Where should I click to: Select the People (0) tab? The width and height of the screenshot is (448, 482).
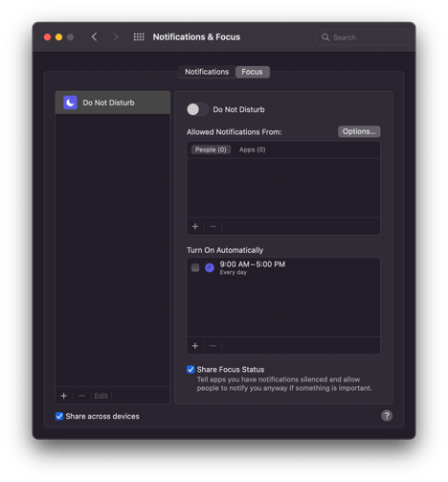point(211,149)
